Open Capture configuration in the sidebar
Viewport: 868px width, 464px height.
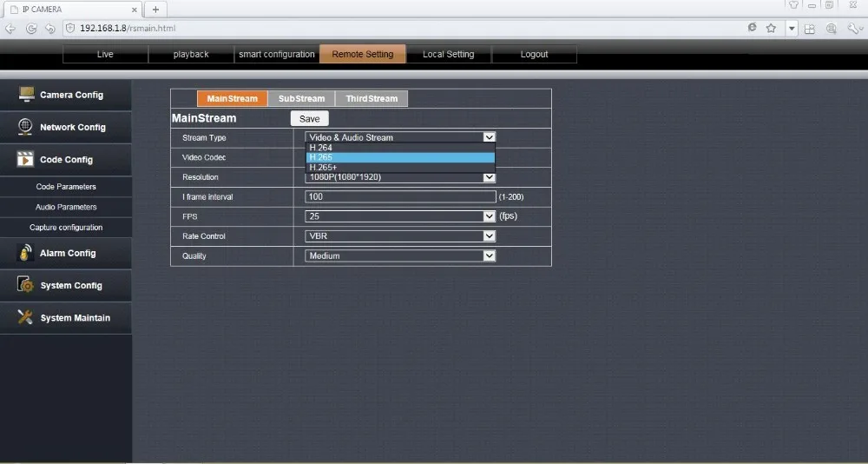66,228
